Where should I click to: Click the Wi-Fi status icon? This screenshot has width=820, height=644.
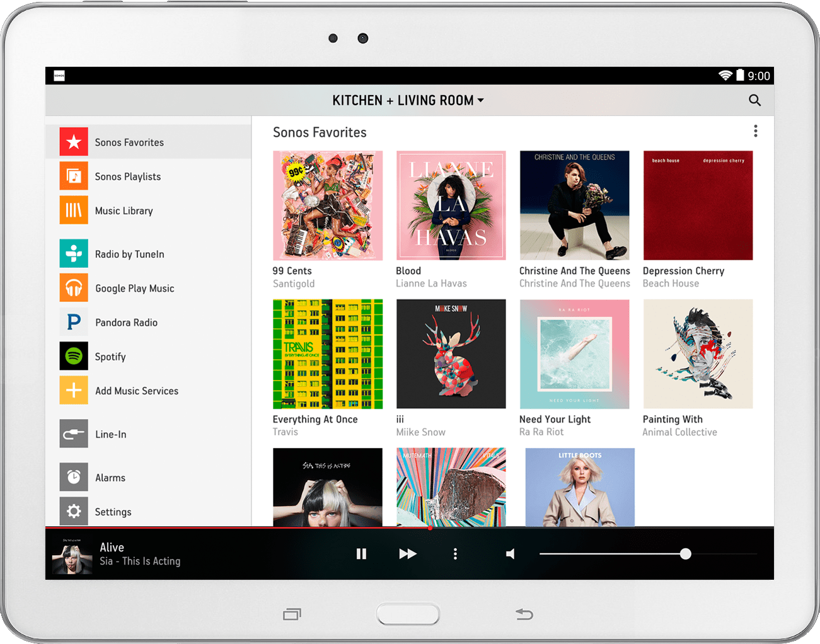(x=725, y=76)
